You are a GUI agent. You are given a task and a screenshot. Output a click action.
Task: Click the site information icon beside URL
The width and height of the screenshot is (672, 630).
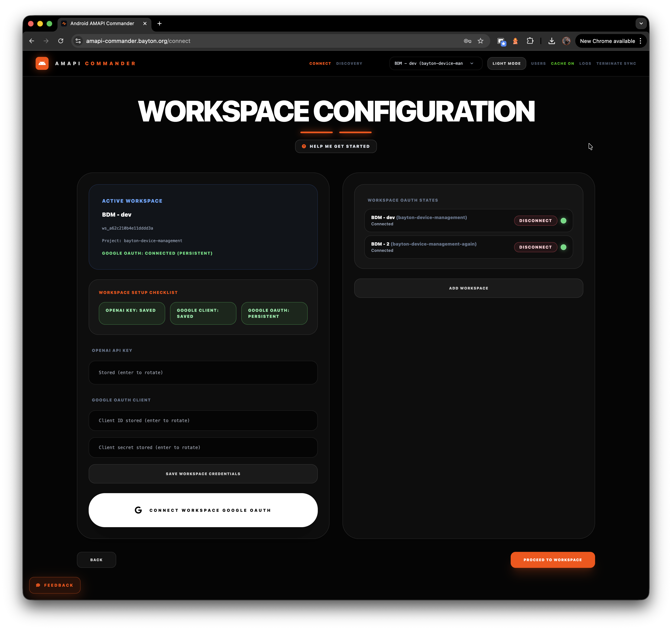78,41
